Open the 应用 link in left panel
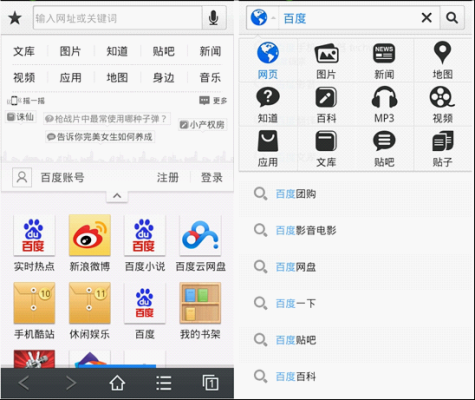The width and height of the screenshot is (475, 400). (x=70, y=78)
